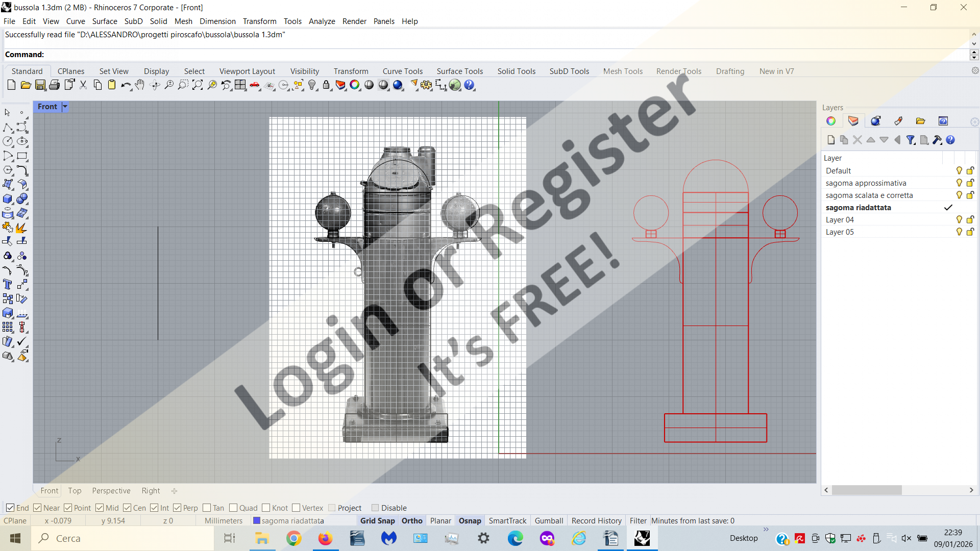Open the Front viewport title dropdown arrow
The height and width of the screenshot is (551, 980).
click(x=65, y=107)
